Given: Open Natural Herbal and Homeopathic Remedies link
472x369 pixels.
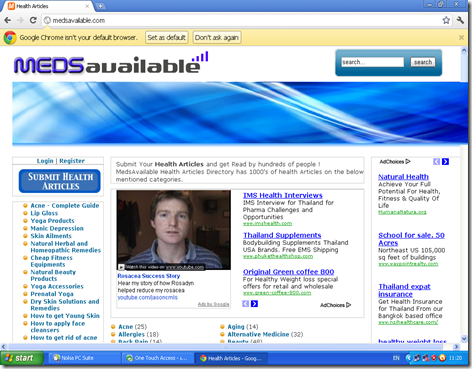Looking at the screenshot, I should [65, 247].
